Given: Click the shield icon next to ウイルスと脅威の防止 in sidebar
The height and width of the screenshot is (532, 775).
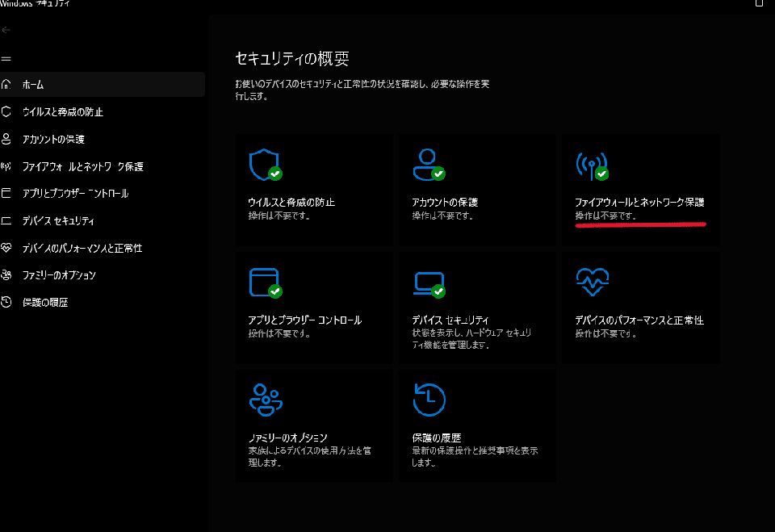Looking at the screenshot, I should [x=6, y=111].
